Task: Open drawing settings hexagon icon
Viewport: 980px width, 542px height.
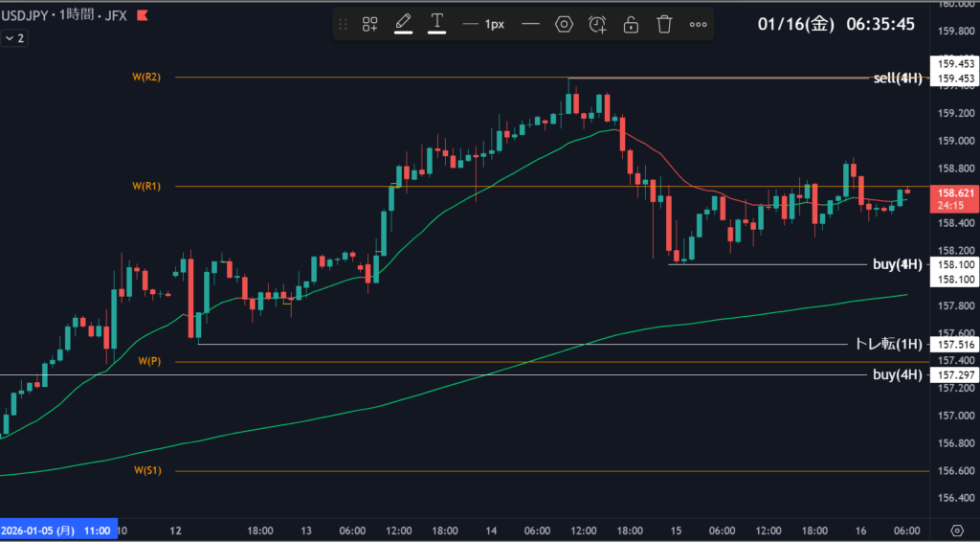Action: (564, 24)
